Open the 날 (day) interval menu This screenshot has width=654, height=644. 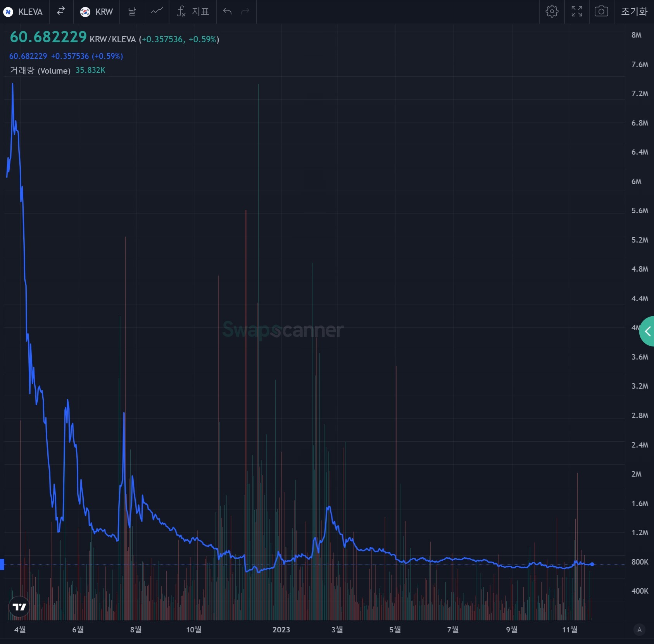132,12
